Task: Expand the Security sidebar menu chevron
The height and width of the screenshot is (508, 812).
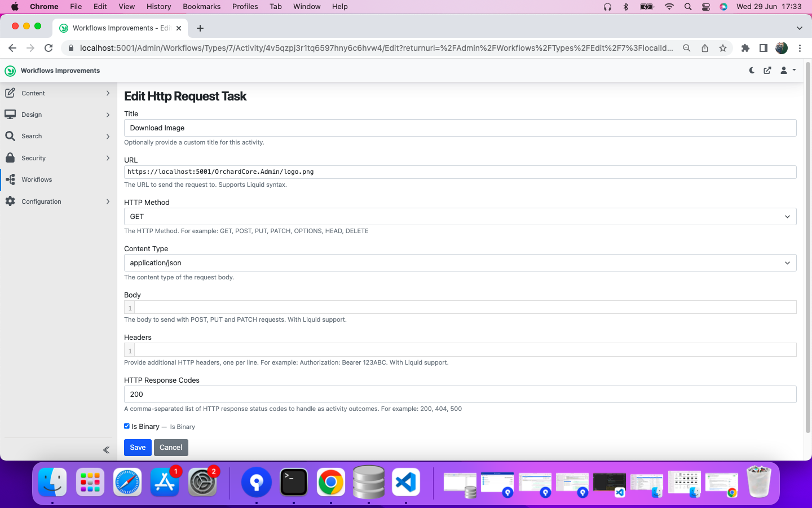Action: 108,158
